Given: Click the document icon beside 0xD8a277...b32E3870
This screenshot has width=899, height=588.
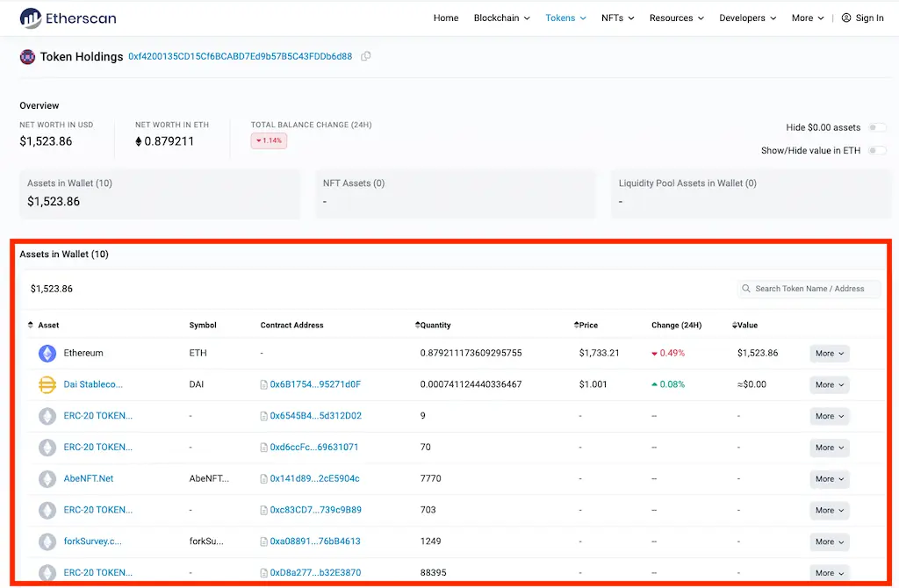Looking at the screenshot, I should pyautogui.click(x=263, y=572).
